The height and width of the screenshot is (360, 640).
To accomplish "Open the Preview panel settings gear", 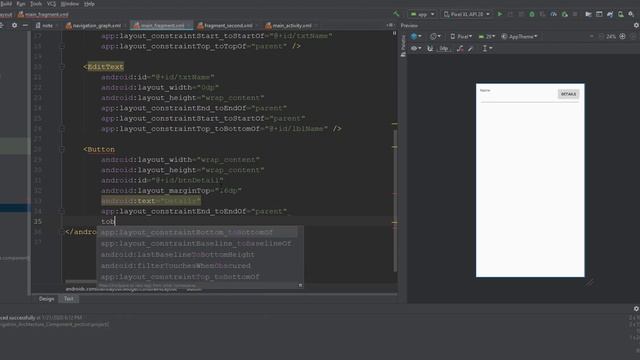I will click(636, 25).
